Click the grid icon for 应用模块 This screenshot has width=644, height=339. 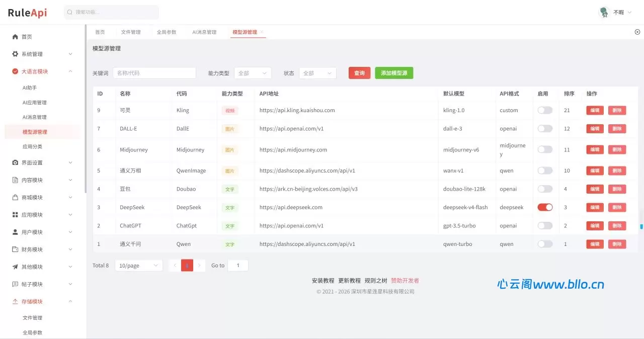click(x=15, y=215)
